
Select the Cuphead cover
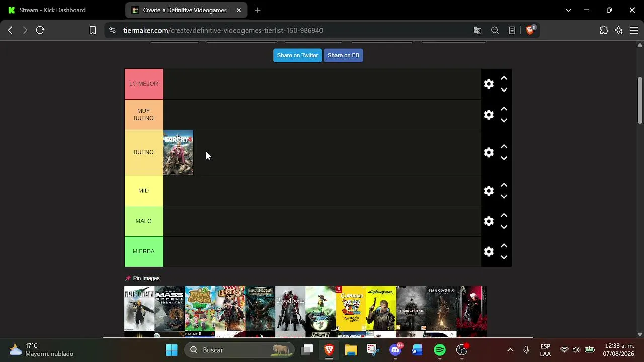(x=351, y=309)
